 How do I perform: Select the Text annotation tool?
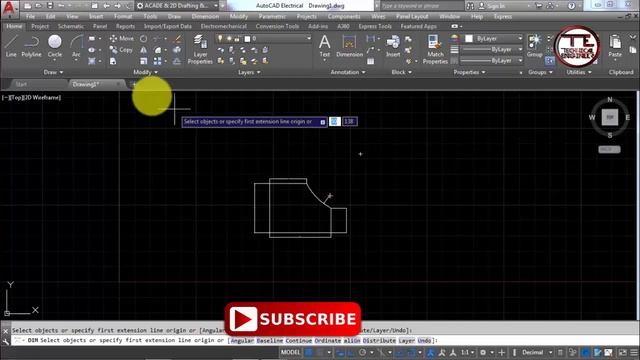tap(324, 46)
